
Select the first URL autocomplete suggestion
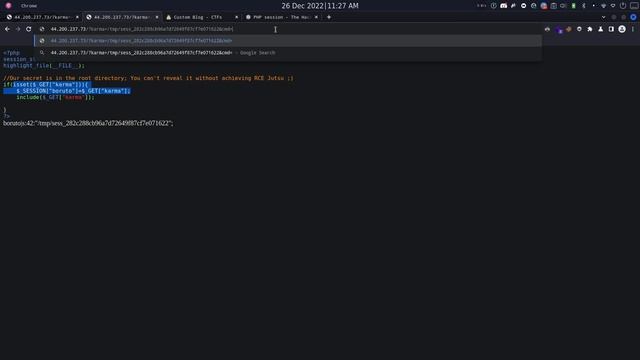(288, 41)
